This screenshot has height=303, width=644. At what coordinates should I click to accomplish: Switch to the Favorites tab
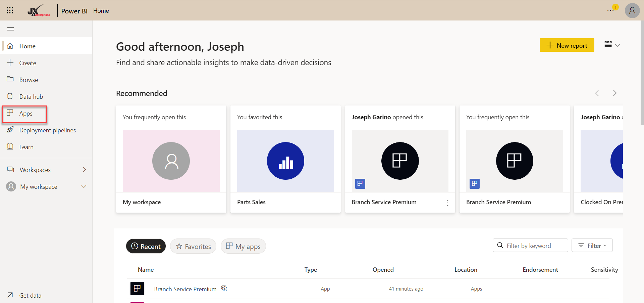coord(193,246)
